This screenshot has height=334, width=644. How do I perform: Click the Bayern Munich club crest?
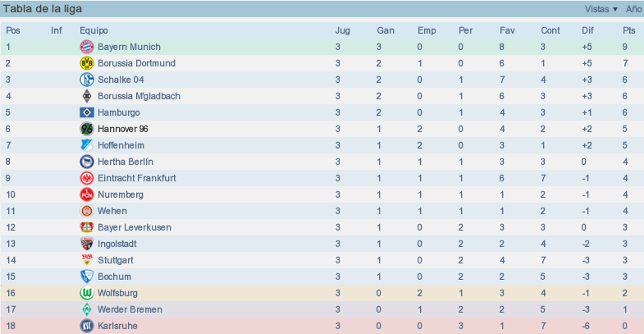(x=87, y=47)
